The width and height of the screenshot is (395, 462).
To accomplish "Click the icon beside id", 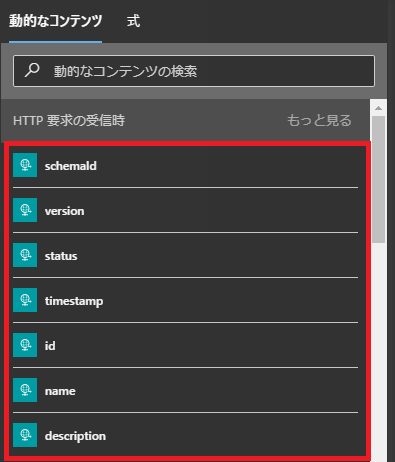I will (25, 345).
